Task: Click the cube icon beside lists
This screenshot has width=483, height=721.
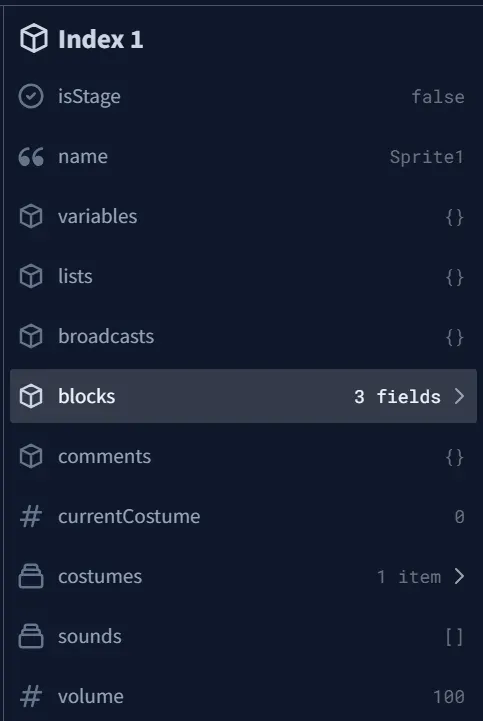Action: tap(31, 276)
